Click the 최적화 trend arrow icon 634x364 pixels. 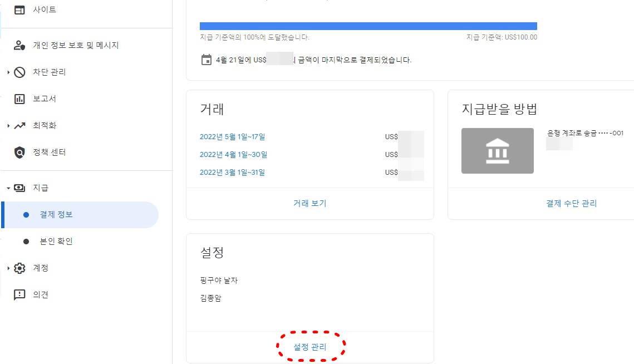pyautogui.click(x=19, y=125)
